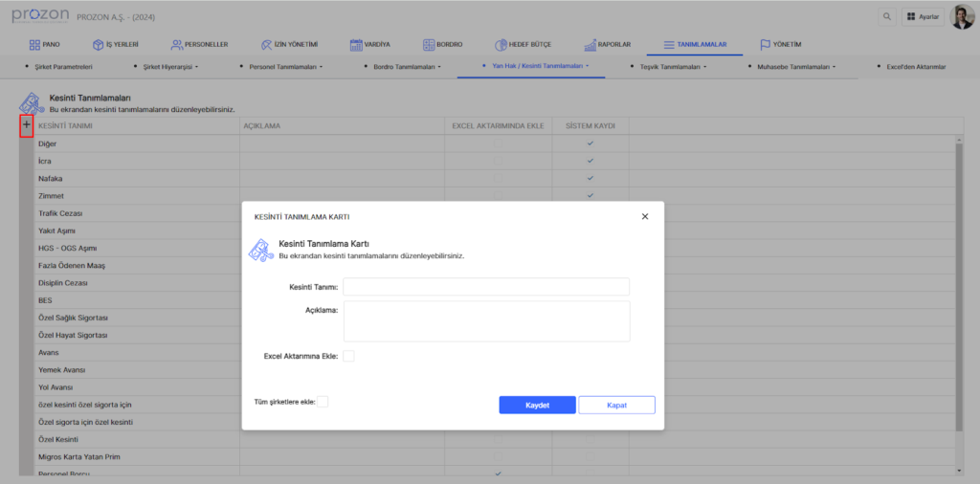Click the Kaydet button
This screenshot has width=980, height=484.
(537, 405)
